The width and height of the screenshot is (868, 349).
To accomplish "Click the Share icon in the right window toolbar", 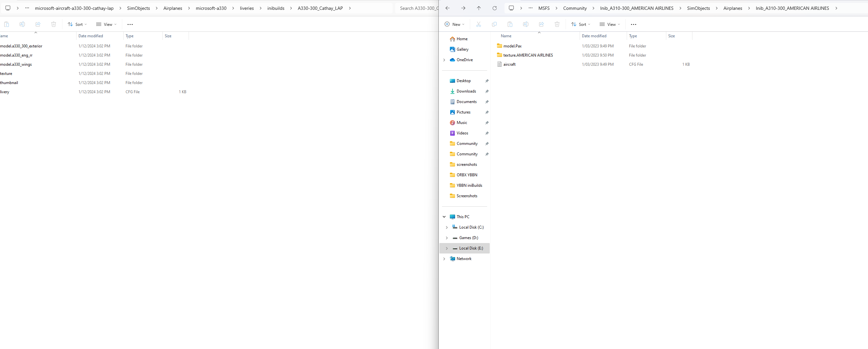I will pyautogui.click(x=541, y=24).
